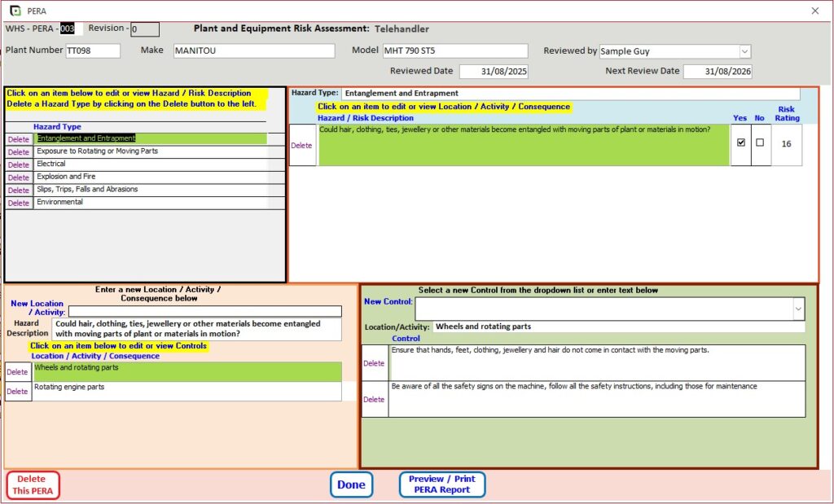Click Delete This PERA
The width and height of the screenshot is (834, 504).
pos(32,484)
